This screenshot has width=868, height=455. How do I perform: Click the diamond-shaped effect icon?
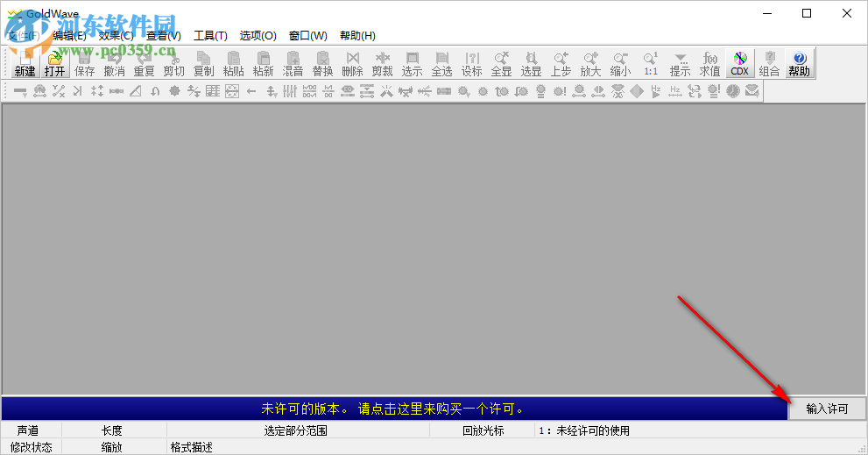[x=637, y=91]
